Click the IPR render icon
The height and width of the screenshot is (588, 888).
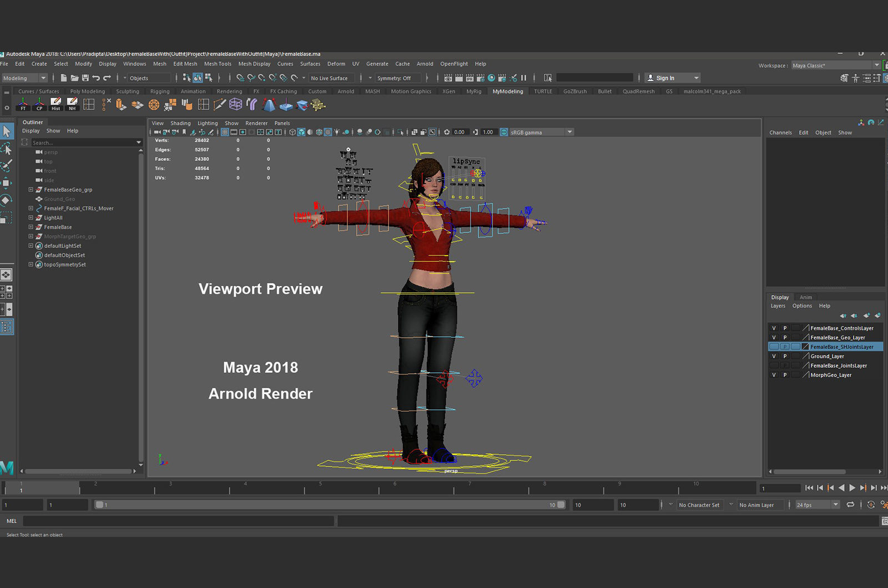point(470,78)
